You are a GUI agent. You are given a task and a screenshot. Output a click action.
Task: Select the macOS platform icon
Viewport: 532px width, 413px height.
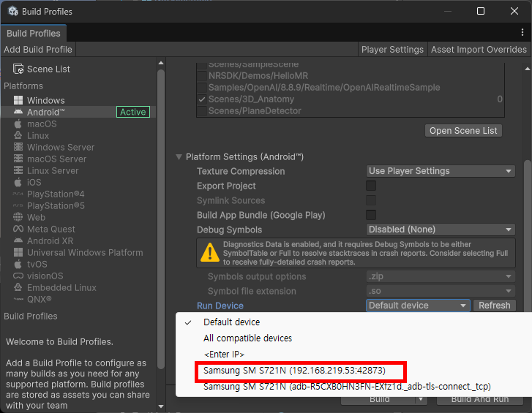[18, 124]
